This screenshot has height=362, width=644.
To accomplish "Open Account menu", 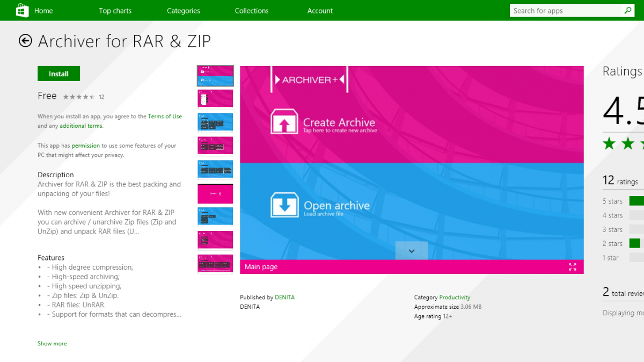I will pyautogui.click(x=320, y=11).
